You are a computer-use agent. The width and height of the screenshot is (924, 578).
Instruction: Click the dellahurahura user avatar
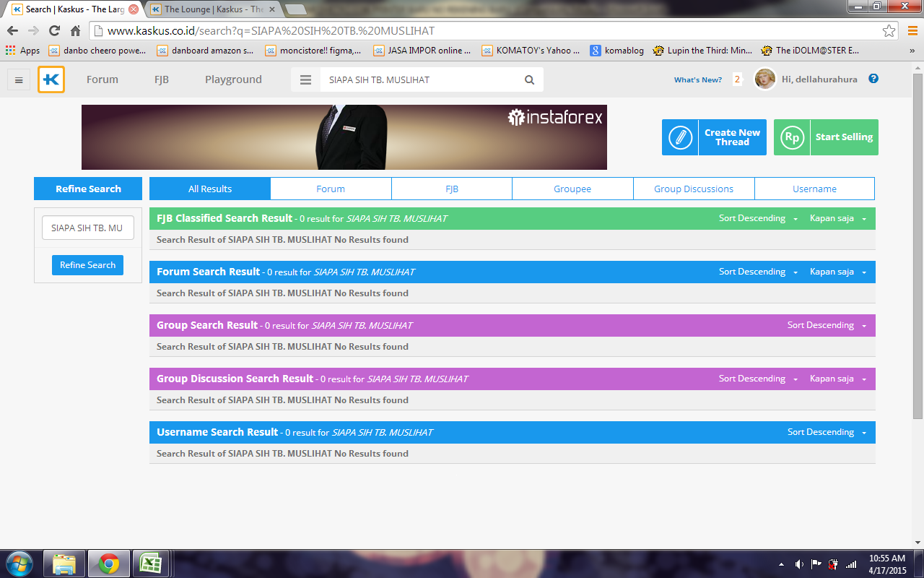click(x=765, y=79)
